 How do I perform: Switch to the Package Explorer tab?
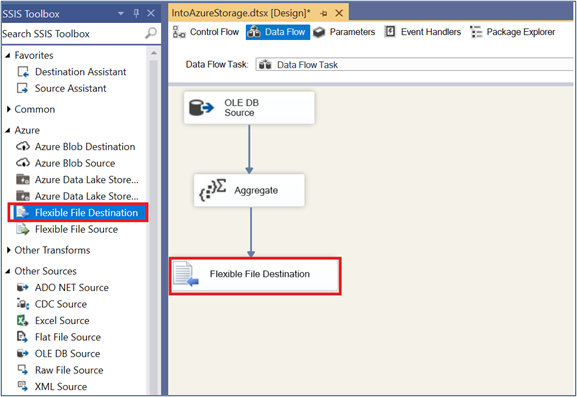[513, 32]
